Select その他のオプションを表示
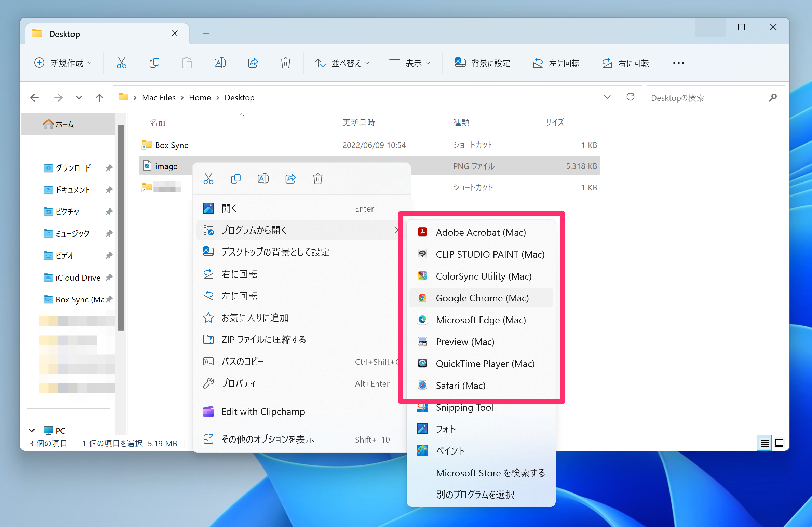 coord(301,439)
